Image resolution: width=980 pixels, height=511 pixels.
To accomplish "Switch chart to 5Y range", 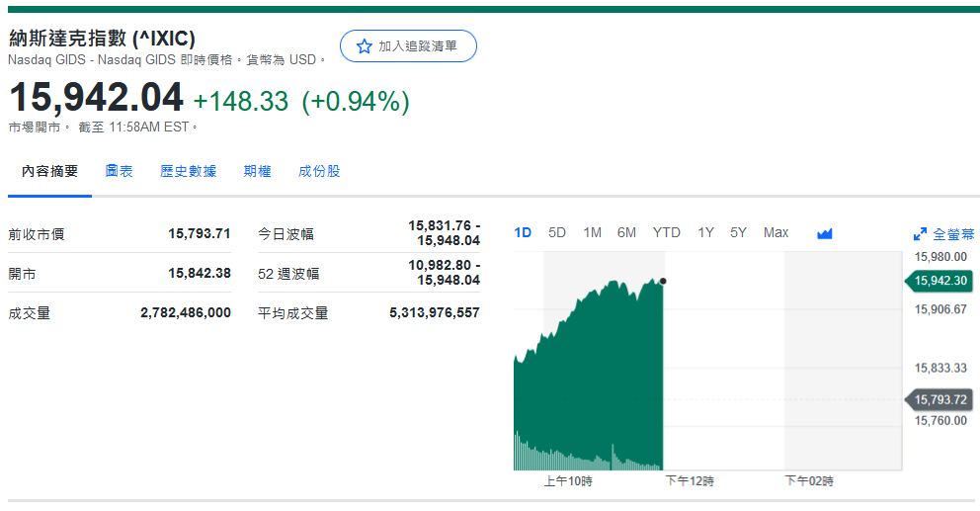I will (x=738, y=232).
